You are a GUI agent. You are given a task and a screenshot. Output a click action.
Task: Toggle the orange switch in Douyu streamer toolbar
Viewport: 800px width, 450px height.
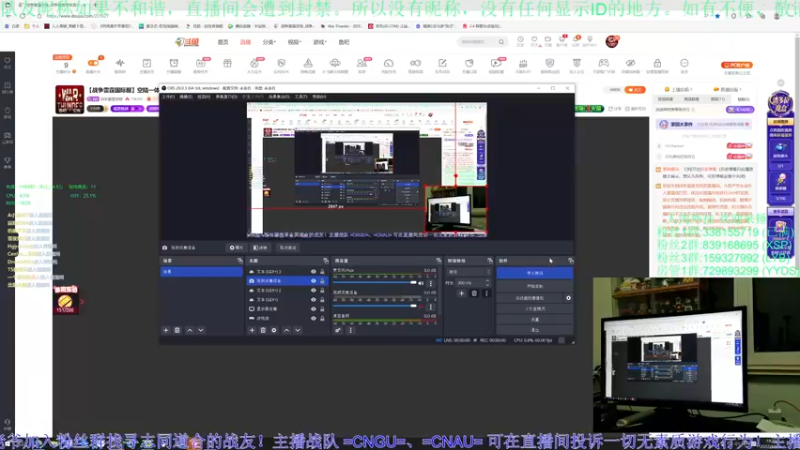pos(93,63)
